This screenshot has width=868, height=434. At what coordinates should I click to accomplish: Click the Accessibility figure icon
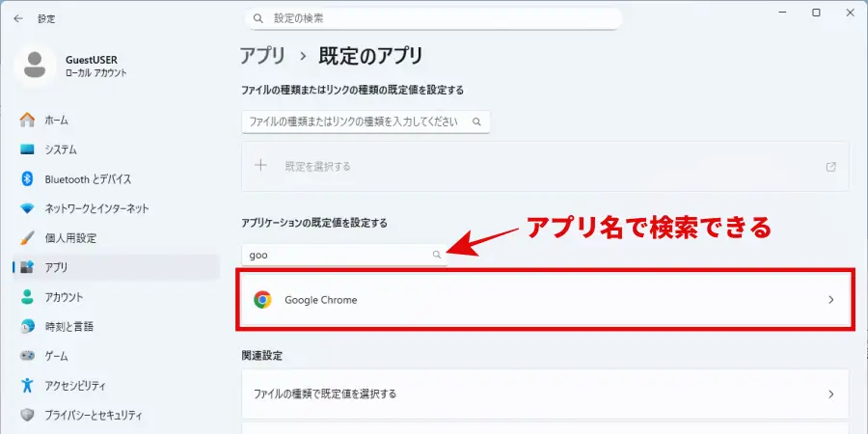click(27, 385)
